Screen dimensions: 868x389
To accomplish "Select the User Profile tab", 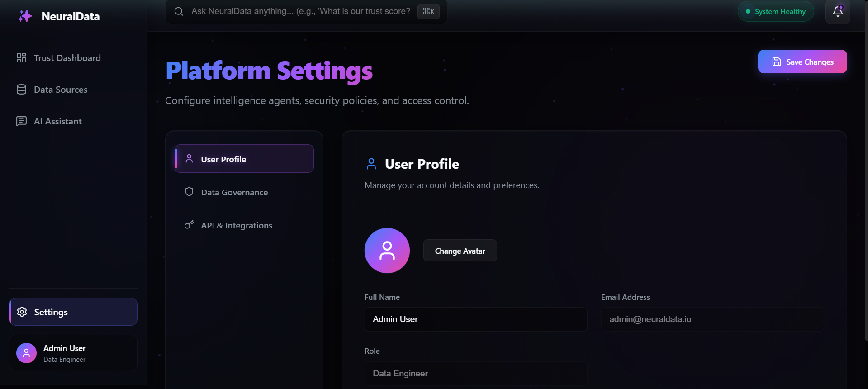I will [223, 159].
